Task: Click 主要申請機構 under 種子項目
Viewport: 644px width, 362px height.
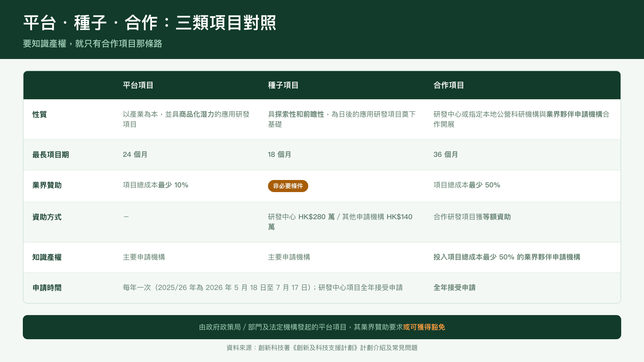Action: [x=289, y=257]
